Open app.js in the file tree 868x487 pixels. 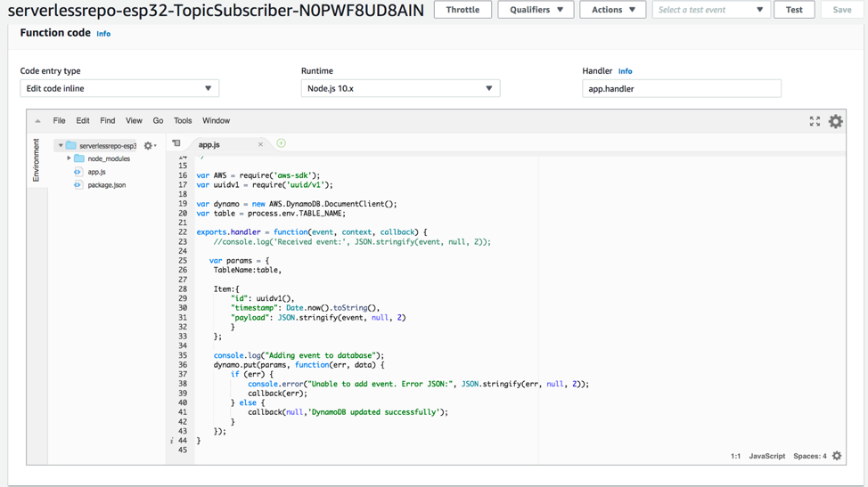tap(96, 172)
